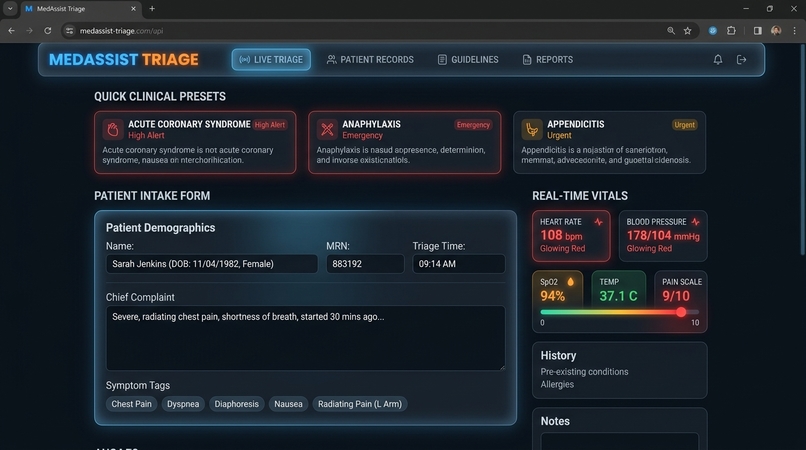Click the MedAssist Triage logo
806x450 pixels.
[123, 60]
